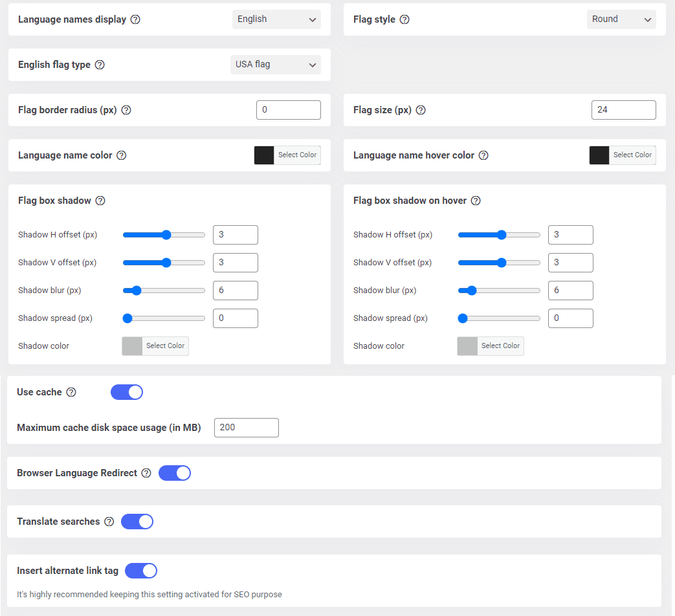This screenshot has height=616, width=675.
Task: Click Shadow V offset value box in hover panel
Action: (570, 263)
